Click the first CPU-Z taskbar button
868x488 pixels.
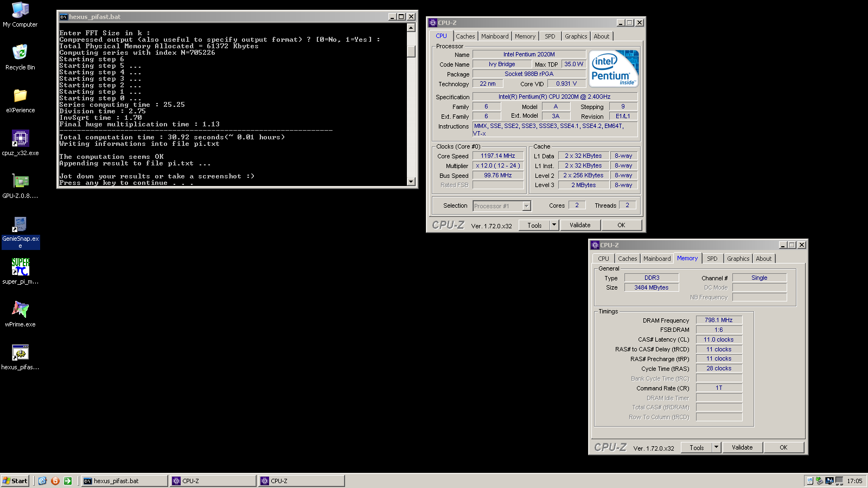coord(213,481)
